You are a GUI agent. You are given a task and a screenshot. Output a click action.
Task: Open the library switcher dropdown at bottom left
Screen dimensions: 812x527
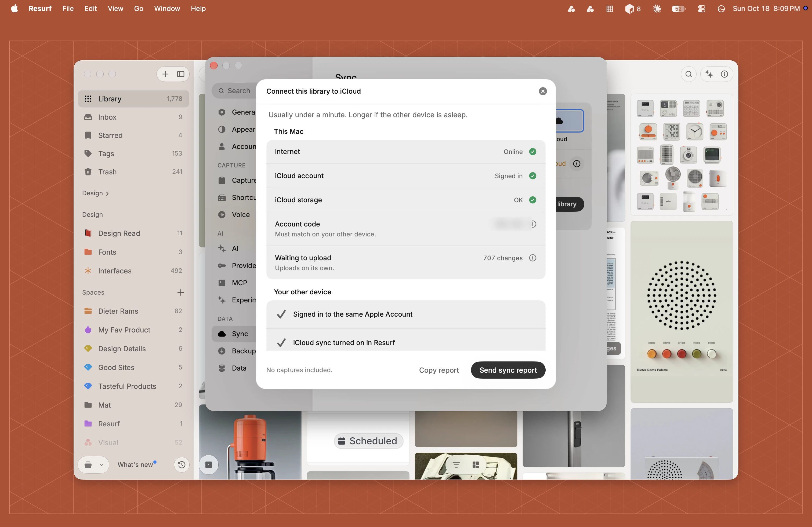click(93, 465)
